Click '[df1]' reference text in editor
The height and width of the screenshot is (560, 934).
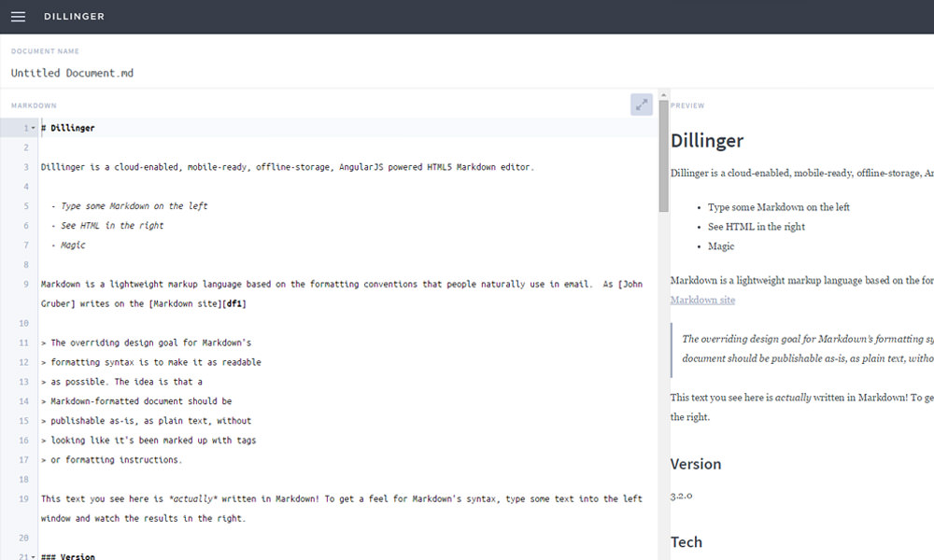pyautogui.click(x=234, y=303)
